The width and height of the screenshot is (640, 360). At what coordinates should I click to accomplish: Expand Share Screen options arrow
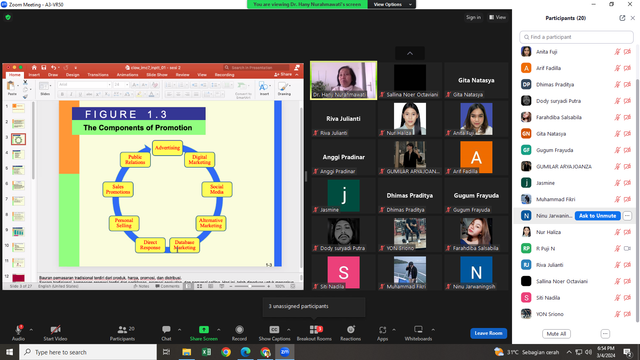coord(219,329)
